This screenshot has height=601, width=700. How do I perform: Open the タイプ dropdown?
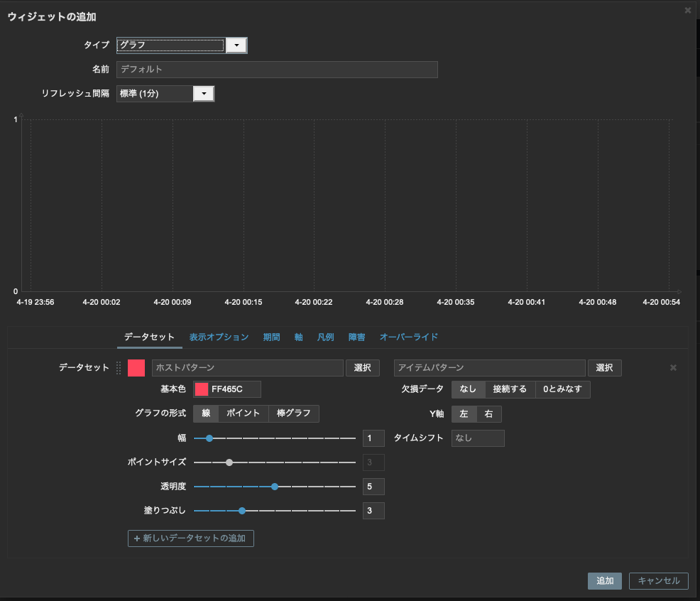tap(237, 45)
